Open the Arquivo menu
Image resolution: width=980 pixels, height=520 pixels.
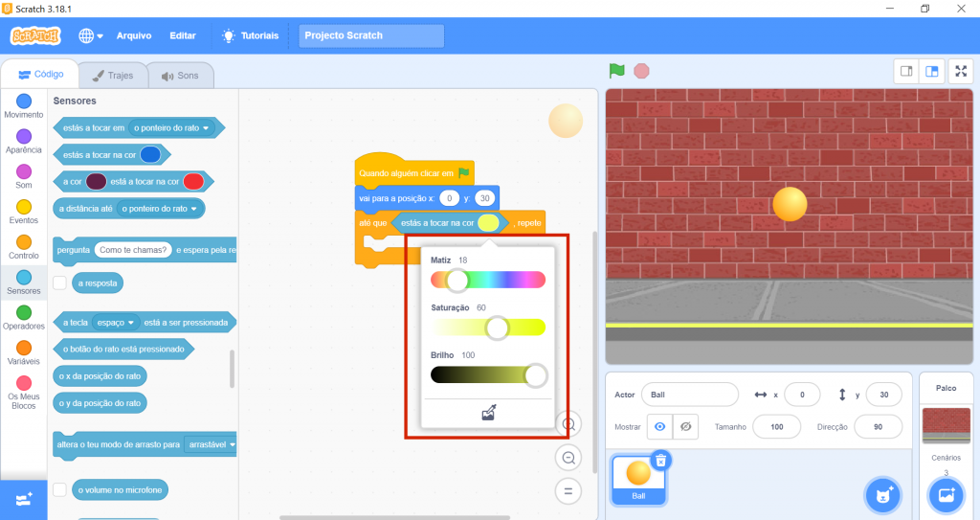134,35
